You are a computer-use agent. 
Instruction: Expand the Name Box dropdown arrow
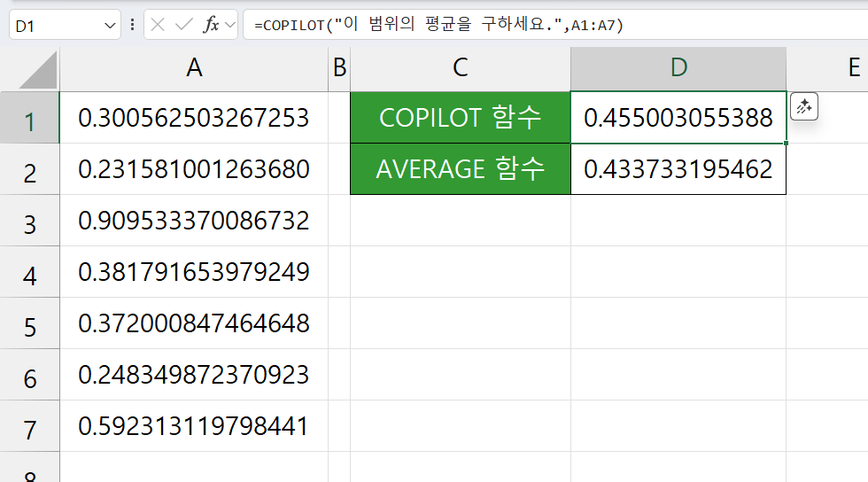(x=111, y=27)
